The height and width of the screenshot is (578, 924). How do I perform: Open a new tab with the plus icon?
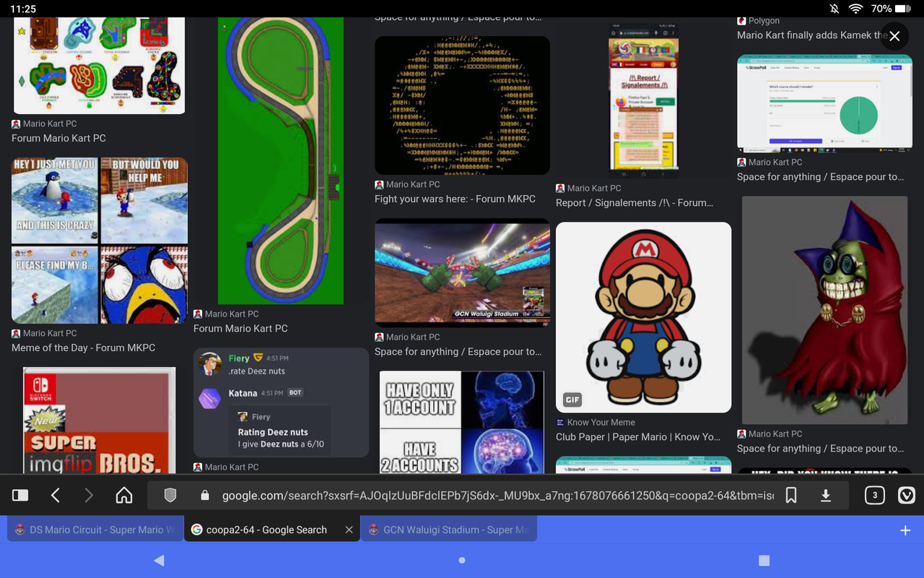[905, 530]
